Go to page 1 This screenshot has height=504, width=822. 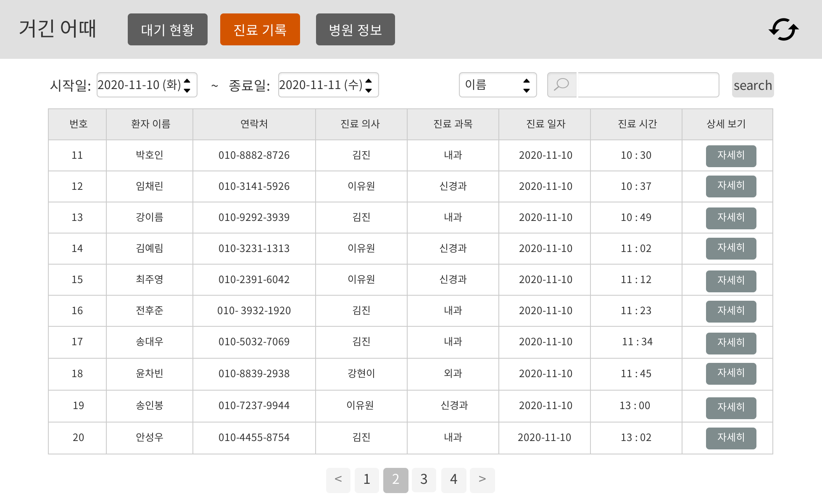tap(366, 480)
